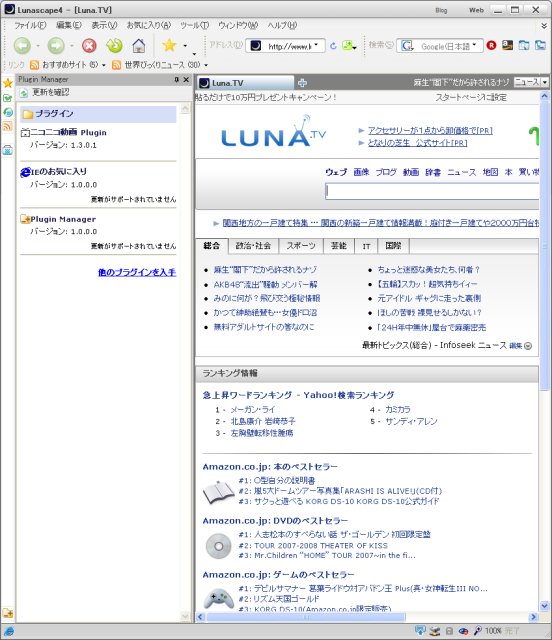Click the green Back navigation button
The image size is (552, 640).
coord(22,45)
